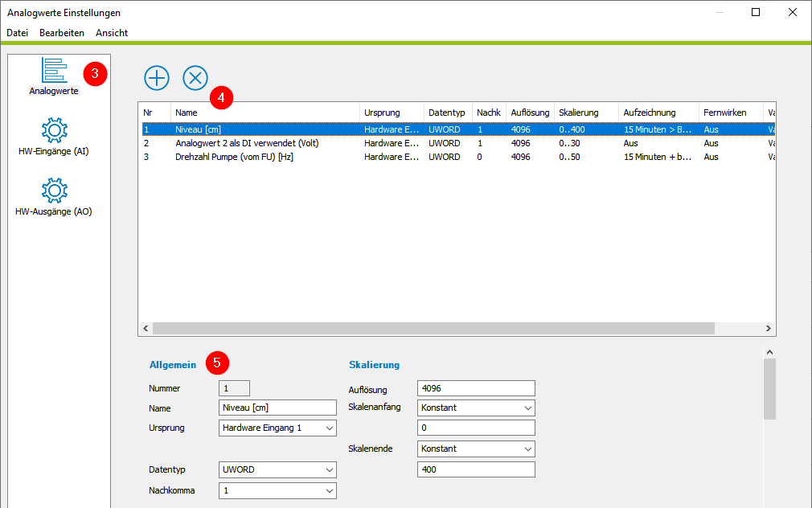Click the details panel scroll-up arrow
This screenshot has height=508, width=812.
click(x=769, y=352)
